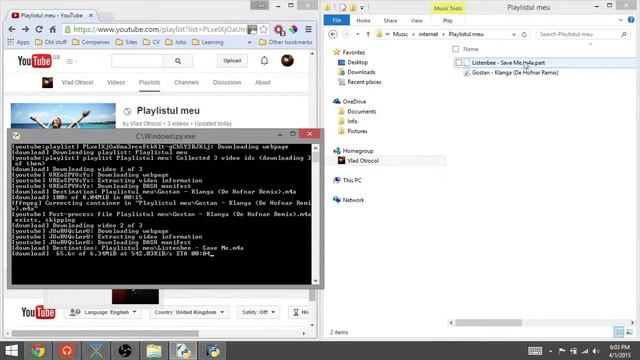Select the Gostan - Klanga (De Hofnar Remix) file
The width and height of the screenshot is (640, 360).
pyautogui.click(x=515, y=73)
